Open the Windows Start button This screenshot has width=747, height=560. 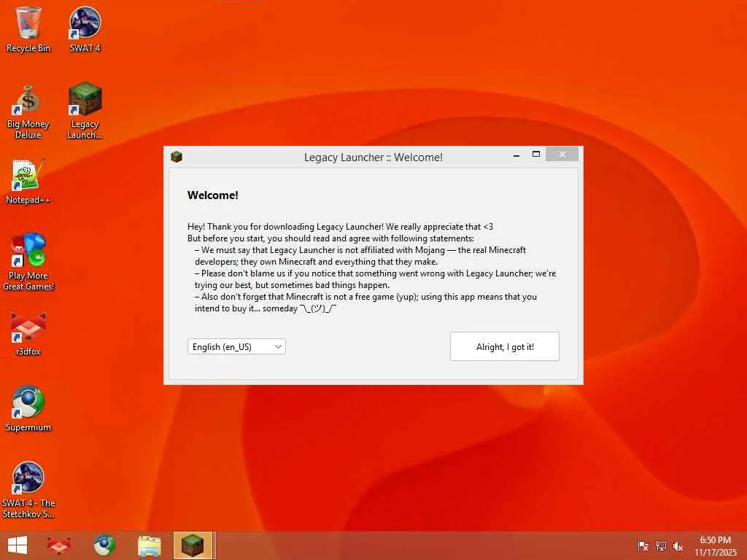[x=18, y=545]
